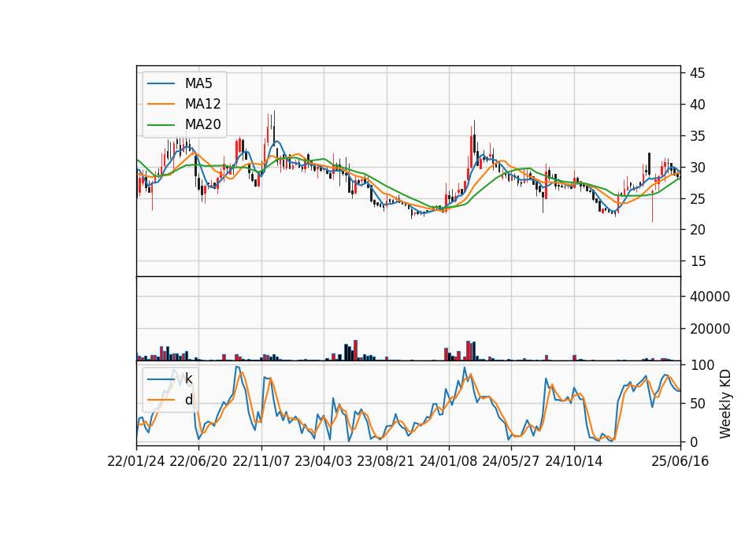
Task: Click the k legend label in KD panel
Action: tap(188, 379)
